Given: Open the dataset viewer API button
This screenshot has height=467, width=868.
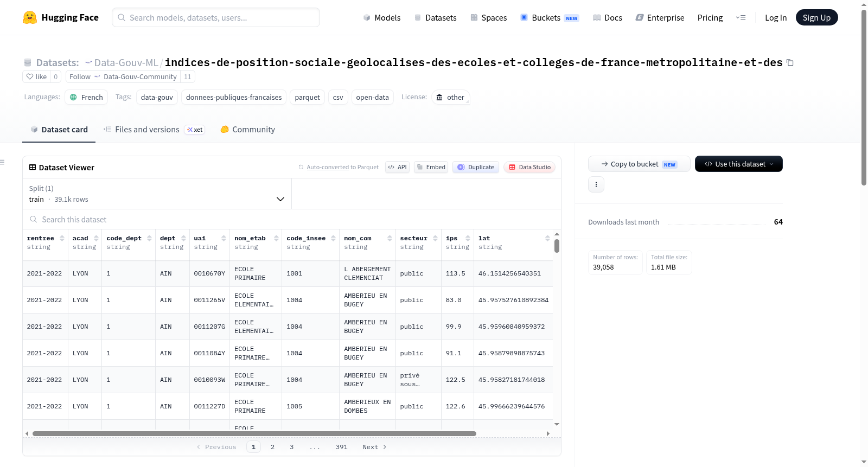Looking at the screenshot, I should click(x=397, y=167).
